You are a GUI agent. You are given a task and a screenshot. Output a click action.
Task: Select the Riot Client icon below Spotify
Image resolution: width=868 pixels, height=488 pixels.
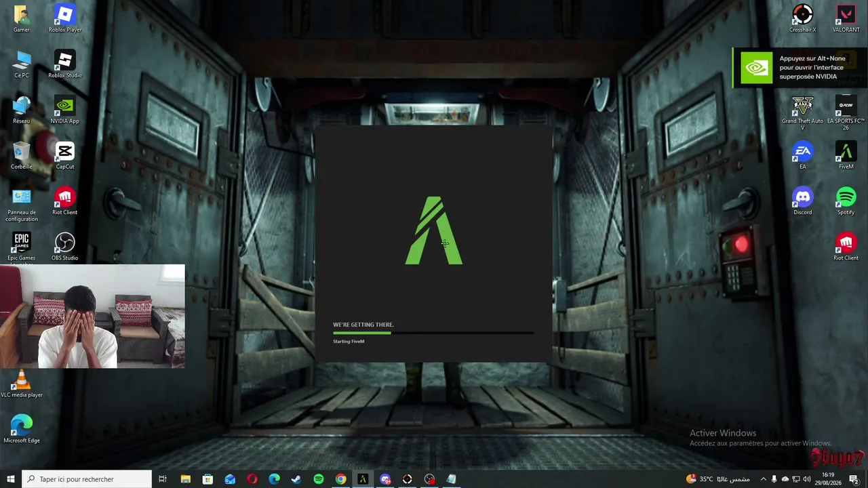(846, 247)
